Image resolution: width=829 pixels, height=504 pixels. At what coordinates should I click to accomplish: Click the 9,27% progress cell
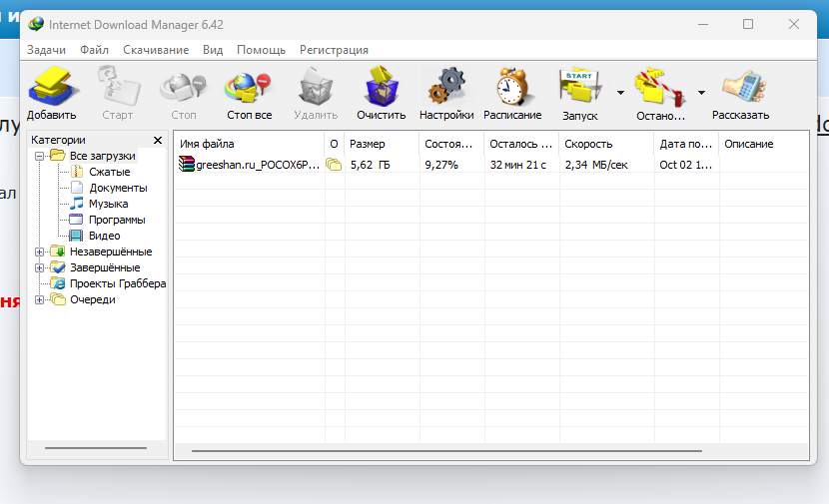click(x=441, y=165)
